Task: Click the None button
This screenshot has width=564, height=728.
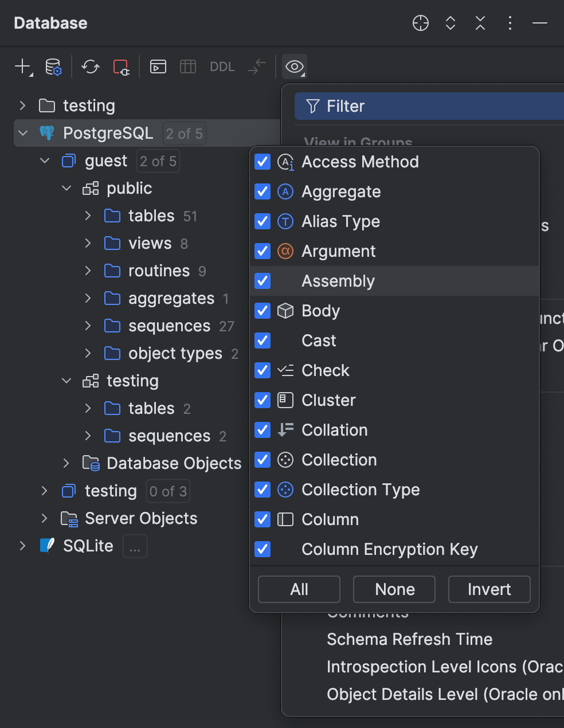Action: [394, 589]
